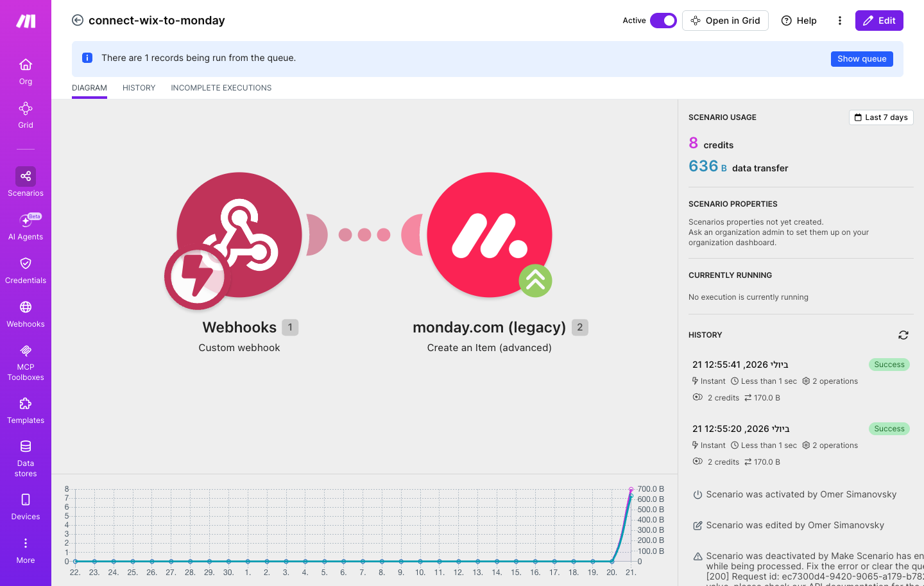Select the monday.com module circle
Screen dimensions: 924x586
pos(490,235)
